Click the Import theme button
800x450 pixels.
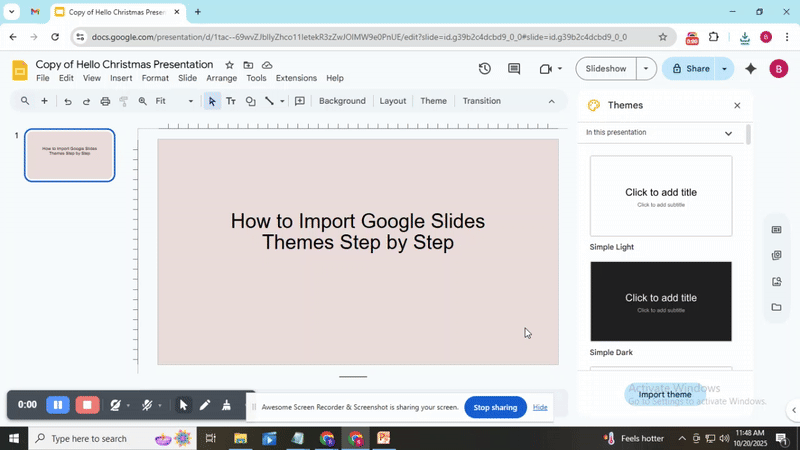665,395
